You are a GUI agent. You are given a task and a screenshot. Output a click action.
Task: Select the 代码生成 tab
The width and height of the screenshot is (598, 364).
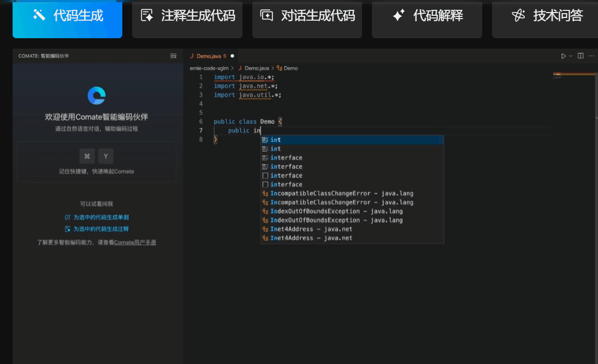[68, 19]
